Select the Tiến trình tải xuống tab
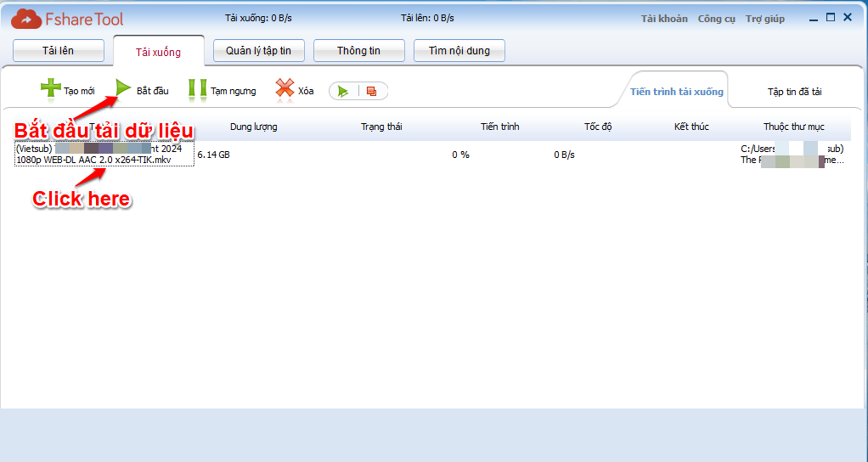The height and width of the screenshot is (462, 868). (x=676, y=92)
